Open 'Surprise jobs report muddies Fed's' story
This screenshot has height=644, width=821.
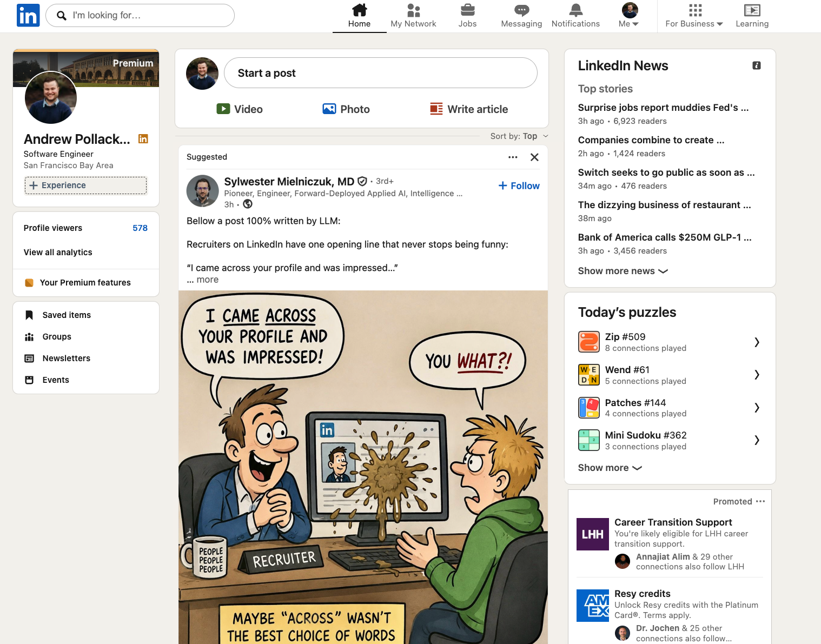point(663,108)
